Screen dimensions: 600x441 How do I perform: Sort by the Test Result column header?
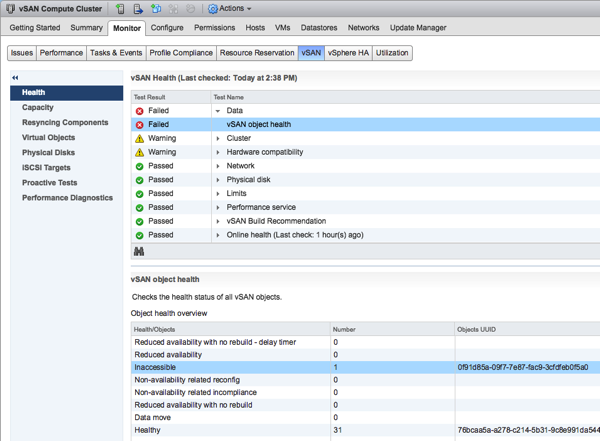point(171,97)
